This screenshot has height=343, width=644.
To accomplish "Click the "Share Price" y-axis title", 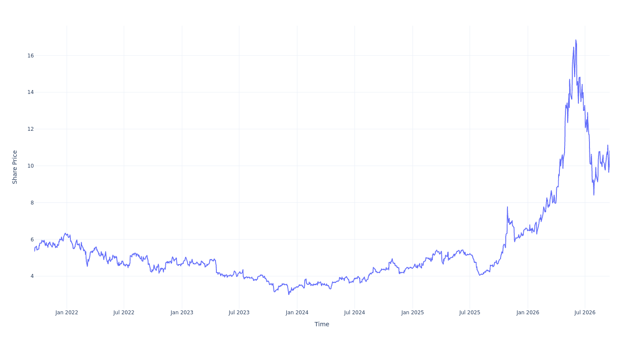I will [15, 167].
